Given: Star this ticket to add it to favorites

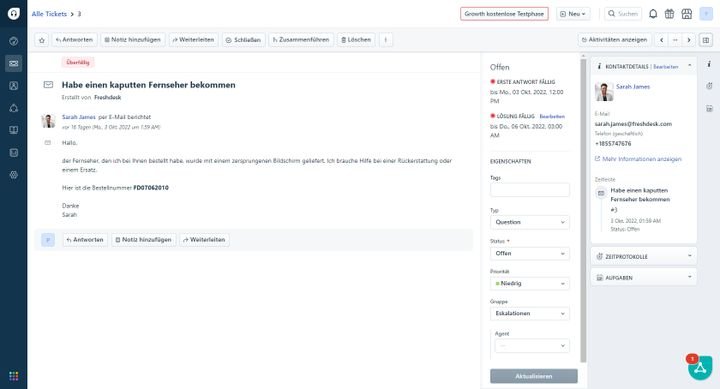Looking at the screenshot, I should [x=42, y=40].
